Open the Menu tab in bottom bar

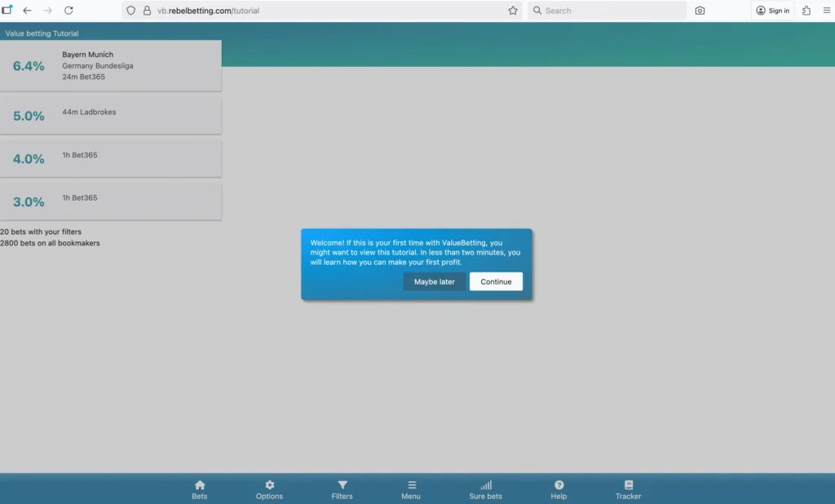click(411, 489)
